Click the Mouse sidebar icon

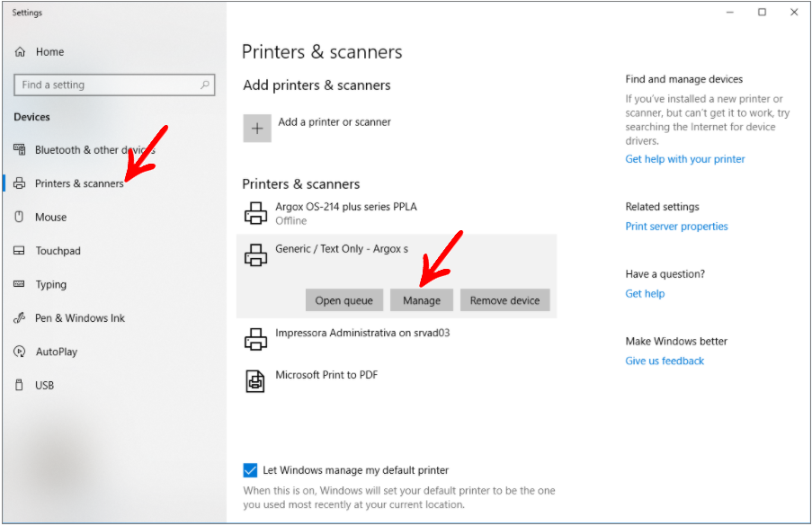pyautogui.click(x=19, y=217)
